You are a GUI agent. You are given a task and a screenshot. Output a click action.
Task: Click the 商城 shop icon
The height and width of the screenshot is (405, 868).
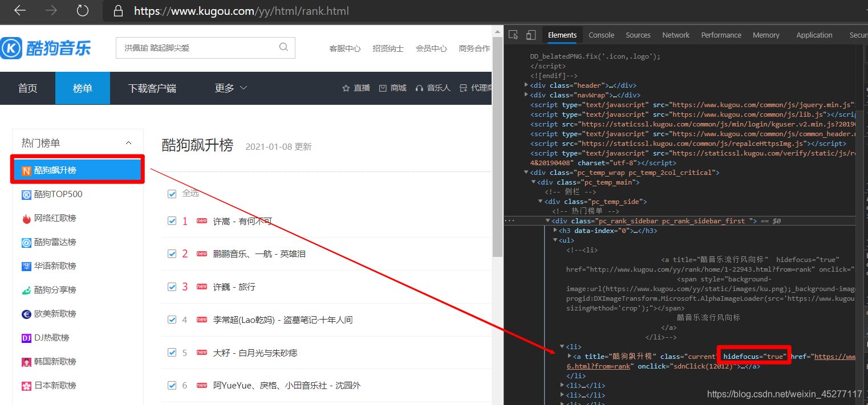383,88
